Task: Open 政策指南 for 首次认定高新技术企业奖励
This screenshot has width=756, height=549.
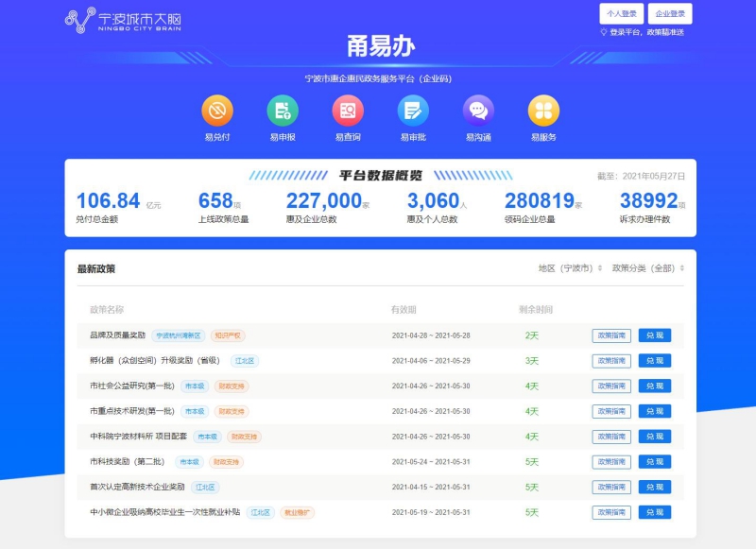Action: (x=611, y=488)
